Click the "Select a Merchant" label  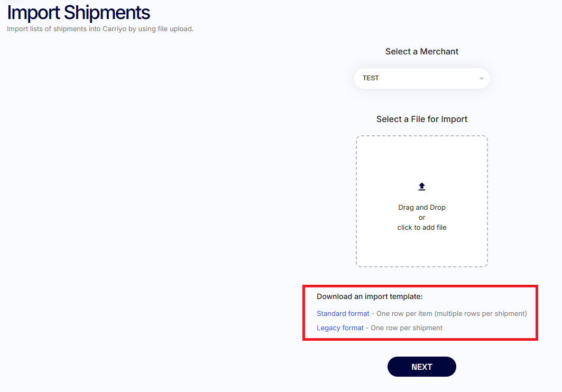click(x=422, y=52)
